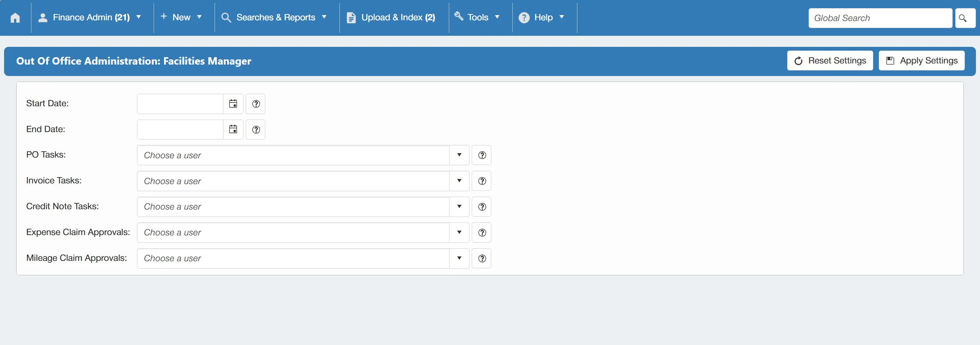Select the PO Tasks 'Choose a user' box

point(293,155)
